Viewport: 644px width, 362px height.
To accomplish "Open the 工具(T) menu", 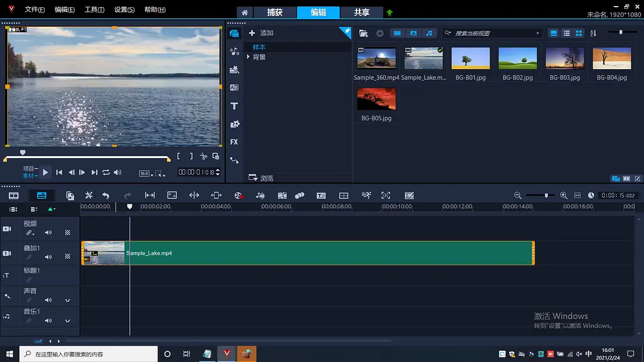I will click(94, 10).
